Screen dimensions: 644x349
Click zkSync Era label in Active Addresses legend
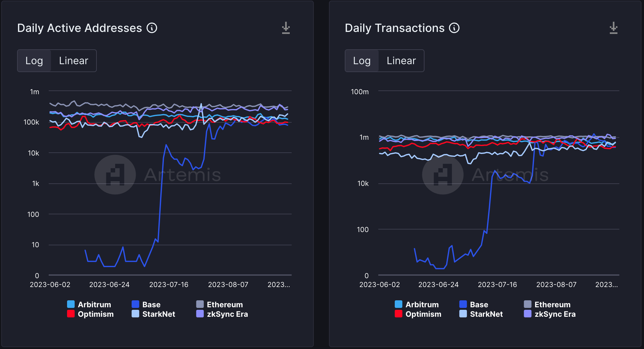(227, 314)
